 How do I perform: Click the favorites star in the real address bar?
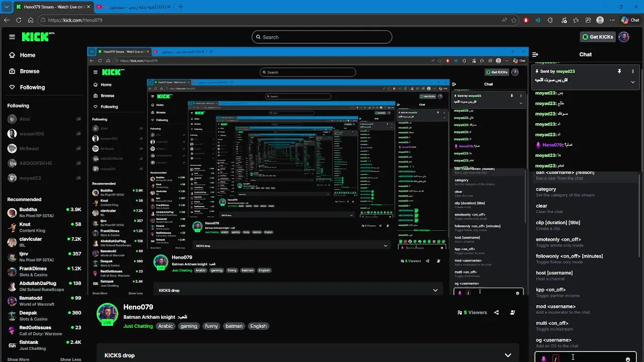(x=514, y=20)
